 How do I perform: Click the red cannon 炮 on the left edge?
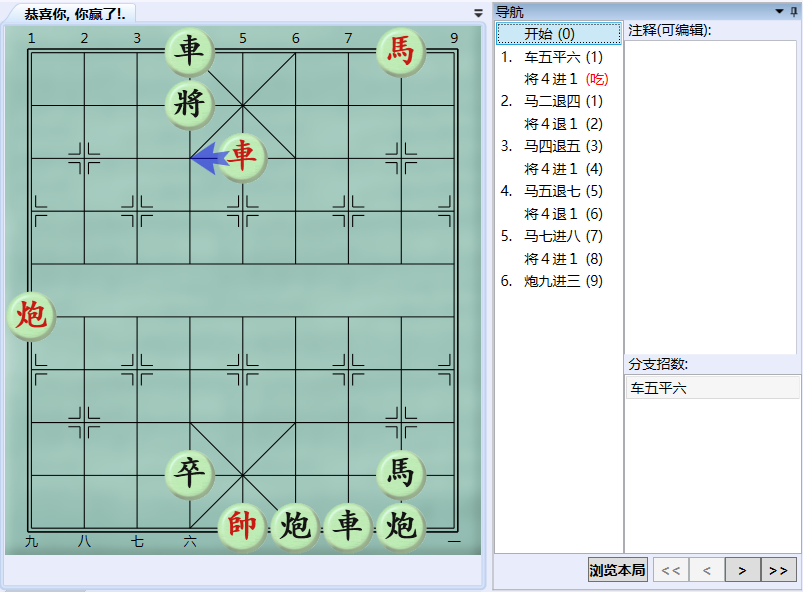(x=31, y=318)
